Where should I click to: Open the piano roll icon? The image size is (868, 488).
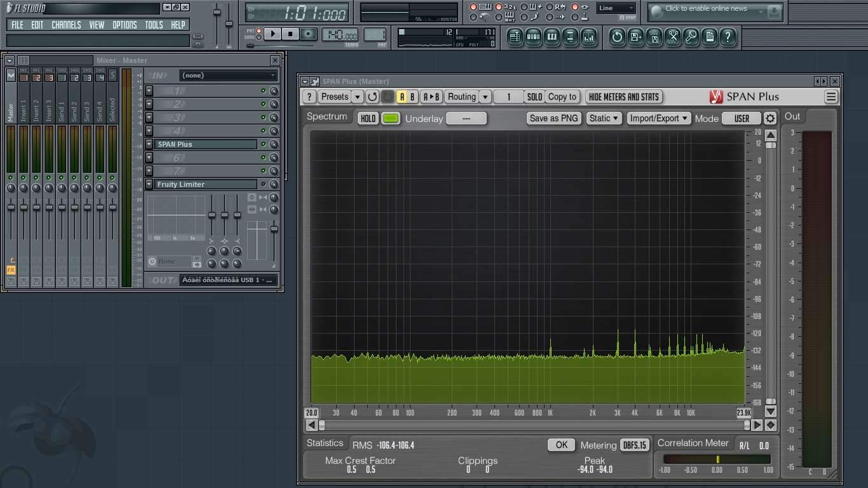(x=552, y=37)
